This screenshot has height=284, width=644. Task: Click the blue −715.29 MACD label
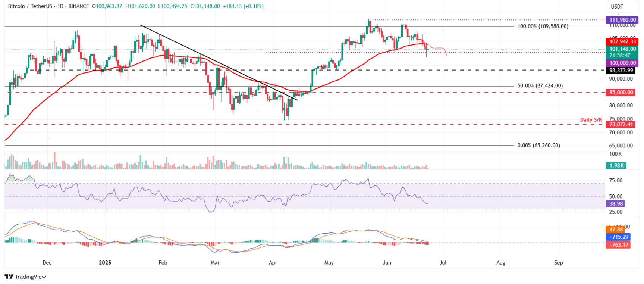coord(619,237)
